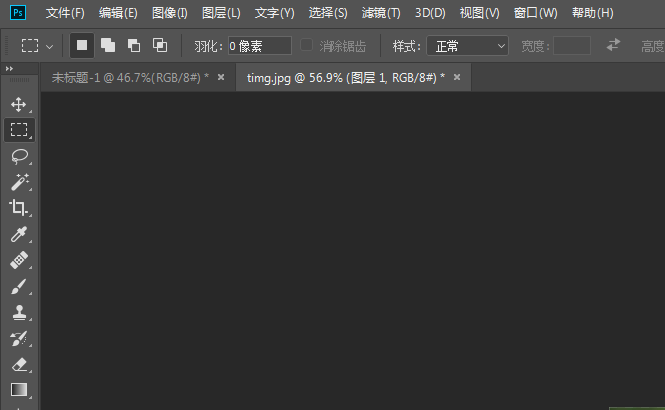
Task: Open the 图层(L) menu
Action: (221, 13)
